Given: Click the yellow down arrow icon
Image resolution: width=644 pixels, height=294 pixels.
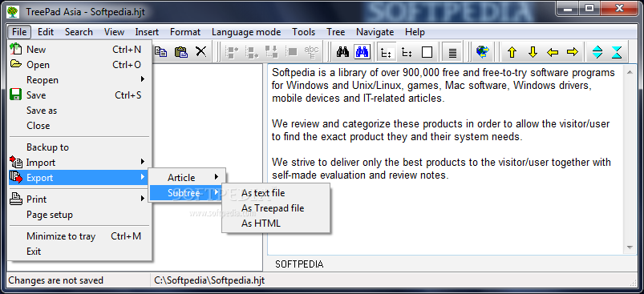Looking at the screenshot, I should (x=533, y=52).
